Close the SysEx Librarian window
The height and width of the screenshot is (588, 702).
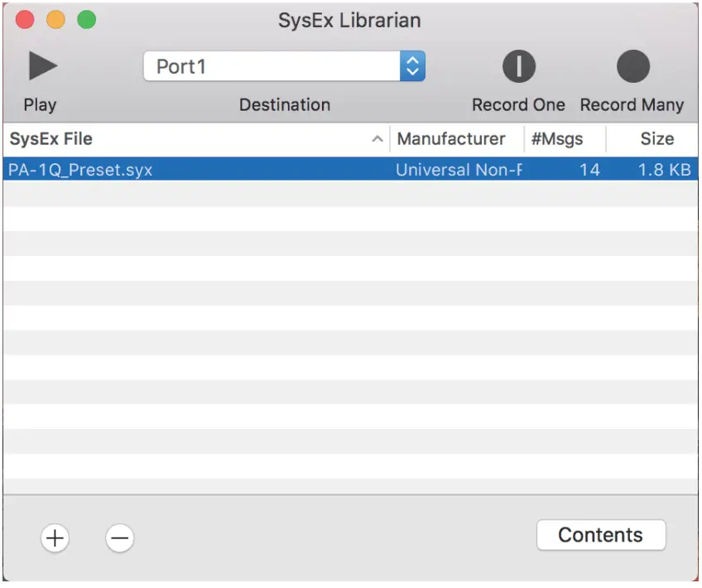(x=25, y=20)
